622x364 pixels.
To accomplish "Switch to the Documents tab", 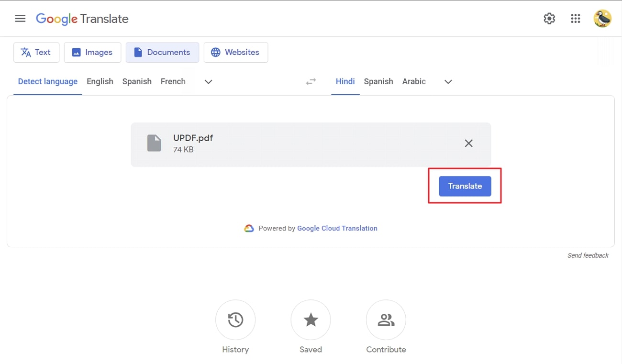I will [162, 52].
